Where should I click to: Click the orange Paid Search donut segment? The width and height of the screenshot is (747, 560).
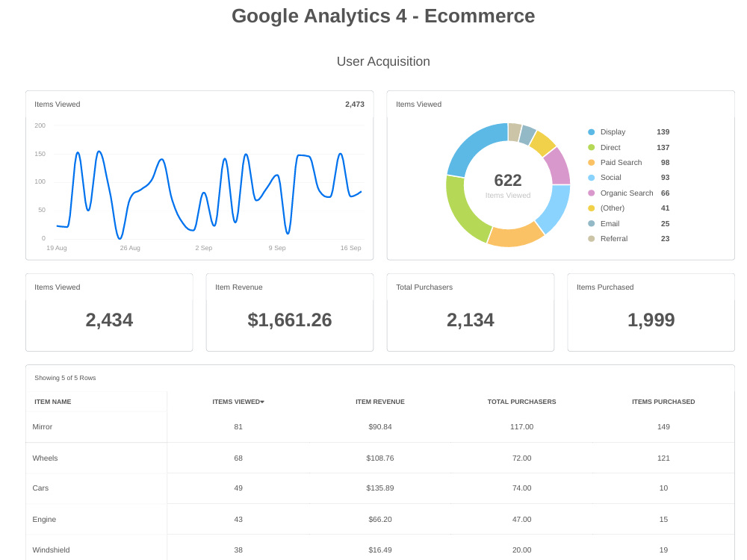[x=516, y=237]
